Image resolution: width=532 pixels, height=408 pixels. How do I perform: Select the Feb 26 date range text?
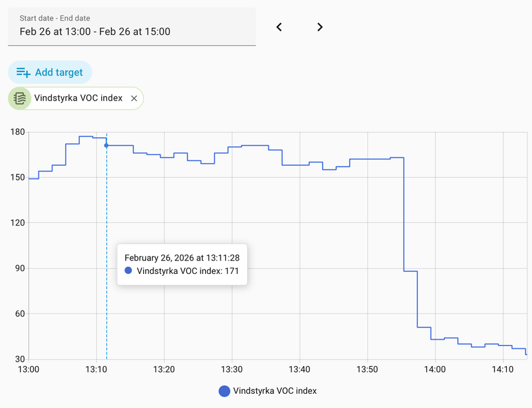94,31
